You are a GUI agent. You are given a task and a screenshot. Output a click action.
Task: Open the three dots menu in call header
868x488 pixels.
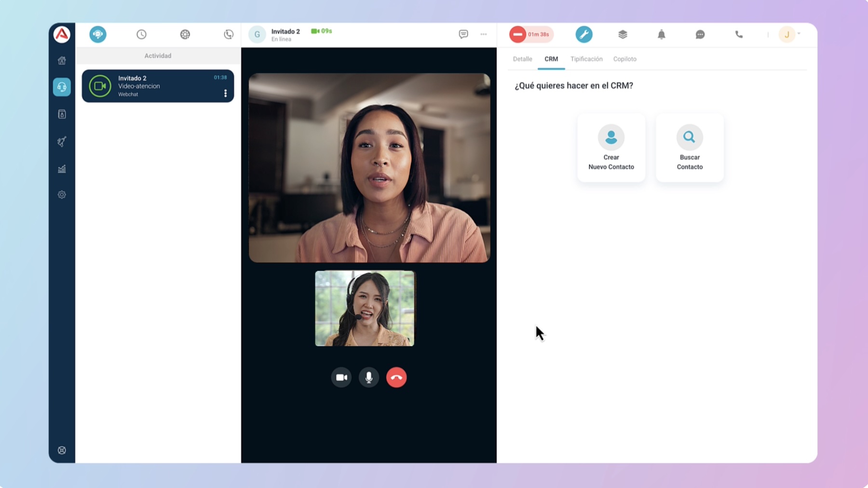pos(484,34)
